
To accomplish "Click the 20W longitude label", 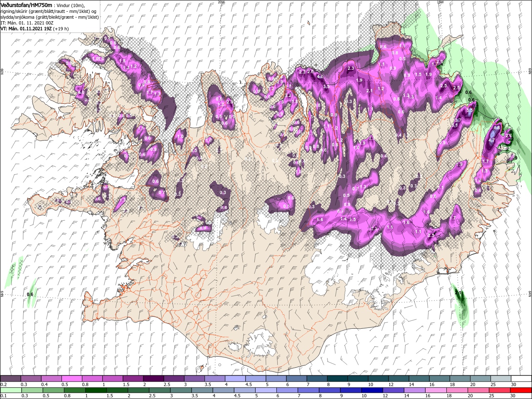I will (221, 2).
